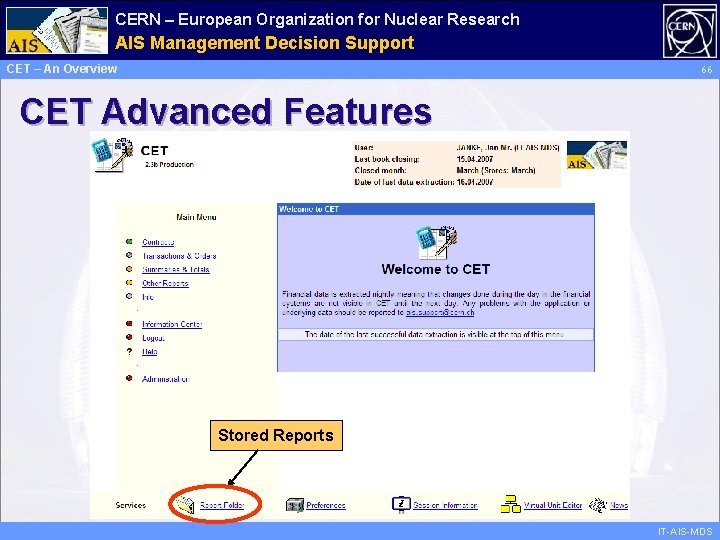The height and width of the screenshot is (540, 720).
Task: Click the last data extraction notice line
Action: click(435, 334)
